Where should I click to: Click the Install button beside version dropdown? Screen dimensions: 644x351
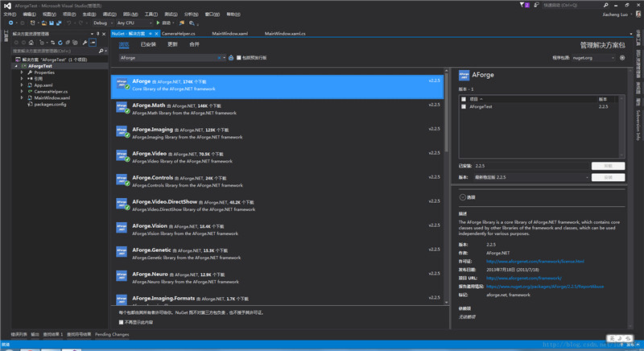(x=609, y=177)
